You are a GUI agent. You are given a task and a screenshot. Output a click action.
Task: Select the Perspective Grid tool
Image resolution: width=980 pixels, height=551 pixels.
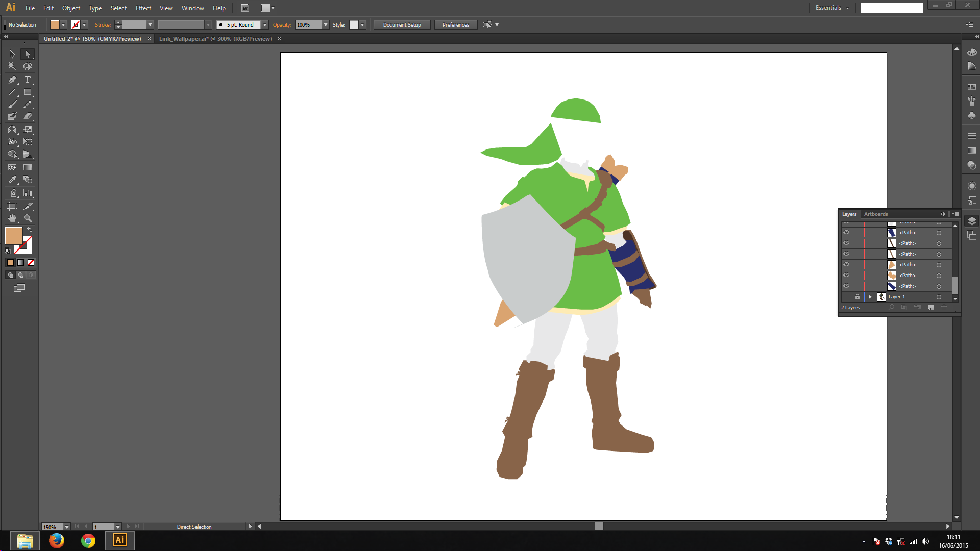click(x=28, y=155)
